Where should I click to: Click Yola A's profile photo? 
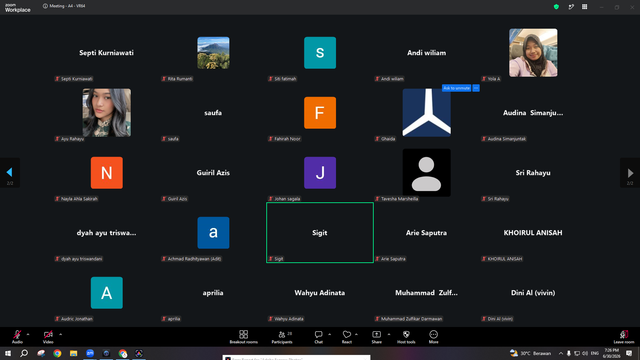[x=533, y=53]
